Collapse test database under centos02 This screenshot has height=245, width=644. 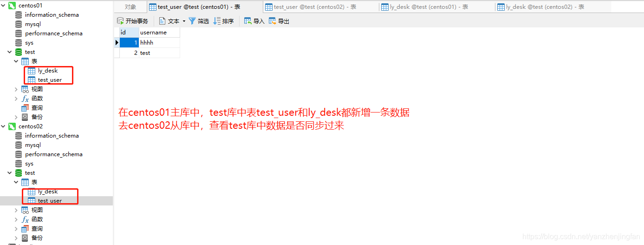point(10,173)
